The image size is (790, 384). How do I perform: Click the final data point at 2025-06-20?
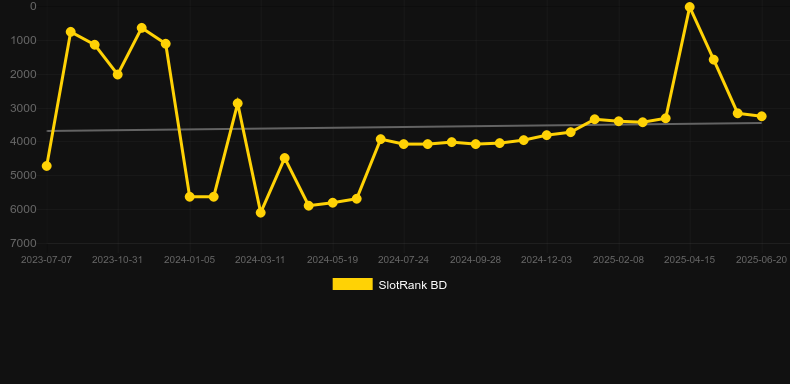pyautogui.click(x=761, y=116)
